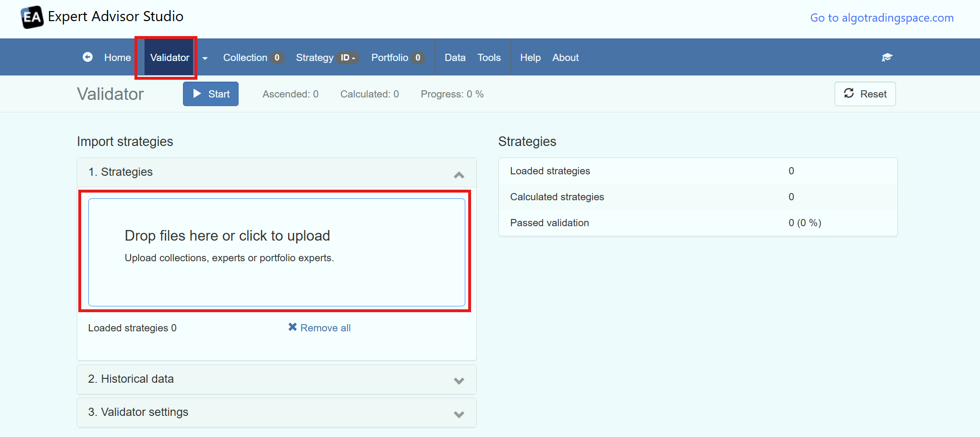The width and height of the screenshot is (980, 437).
Task: Click the back arrow icon beside Home
Action: point(87,57)
